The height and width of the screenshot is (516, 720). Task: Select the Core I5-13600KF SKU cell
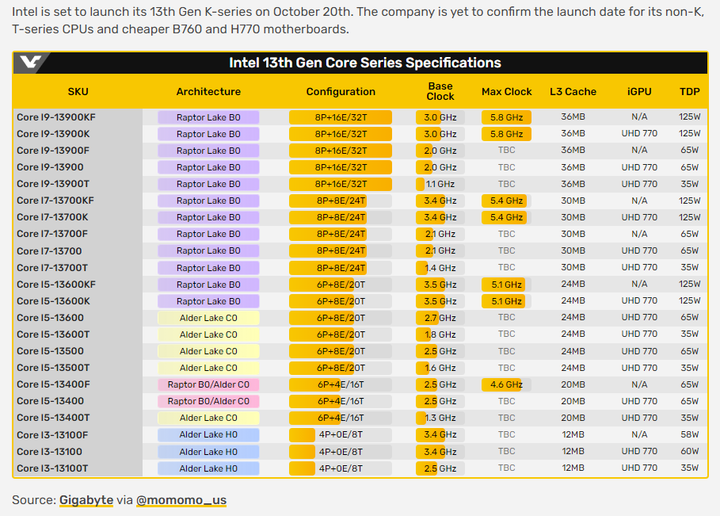pyautogui.click(x=78, y=284)
